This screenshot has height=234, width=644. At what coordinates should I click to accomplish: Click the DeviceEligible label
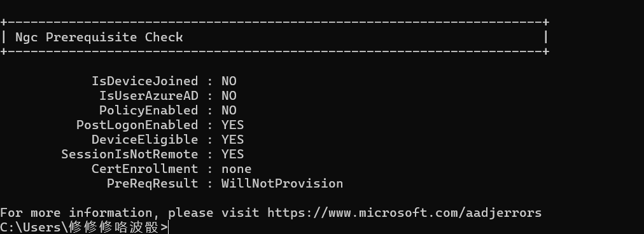(144, 140)
